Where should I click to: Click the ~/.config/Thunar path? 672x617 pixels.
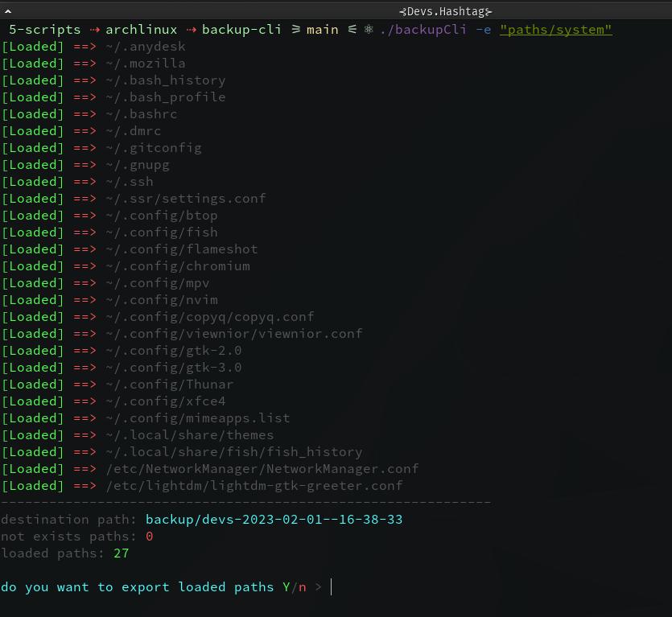(170, 385)
